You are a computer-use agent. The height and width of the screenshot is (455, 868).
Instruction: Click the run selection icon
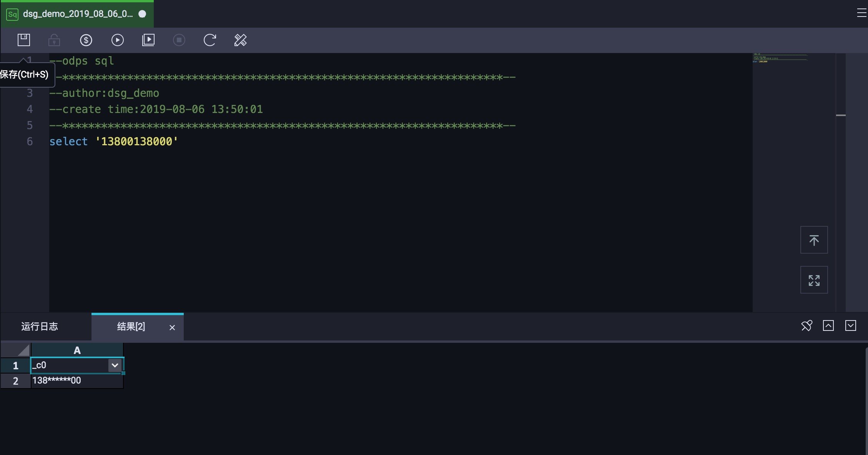click(148, 40)
